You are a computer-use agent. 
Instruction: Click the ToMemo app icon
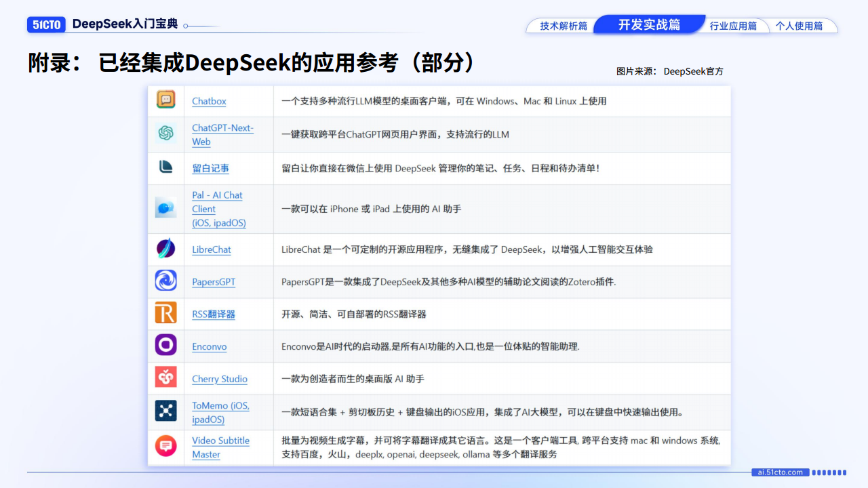[165, 410]
